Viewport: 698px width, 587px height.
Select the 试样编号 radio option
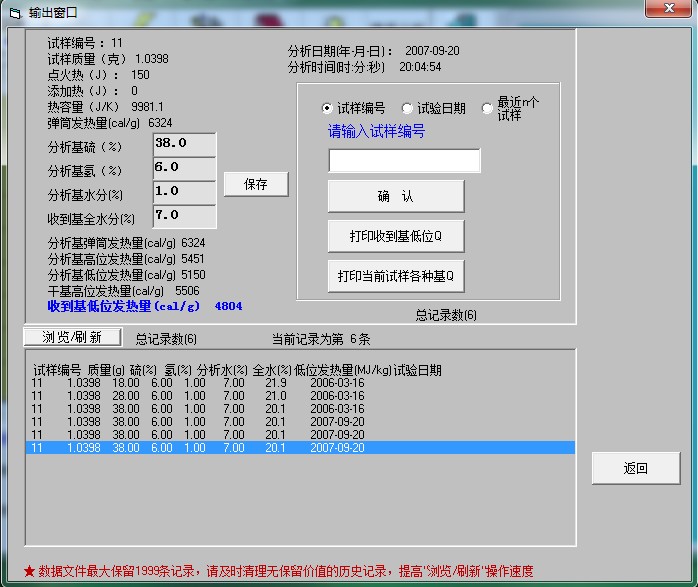(327, 108)
